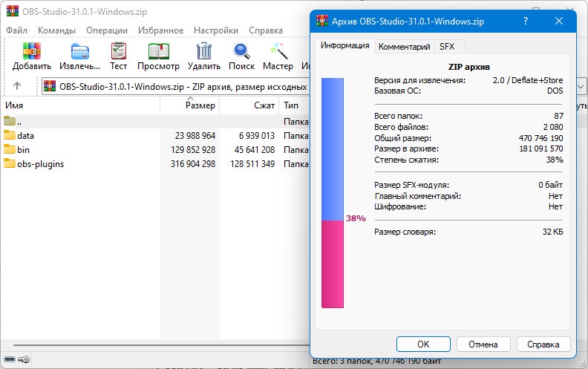Click the 32 КБ dictionary size value

click(553, 232)
